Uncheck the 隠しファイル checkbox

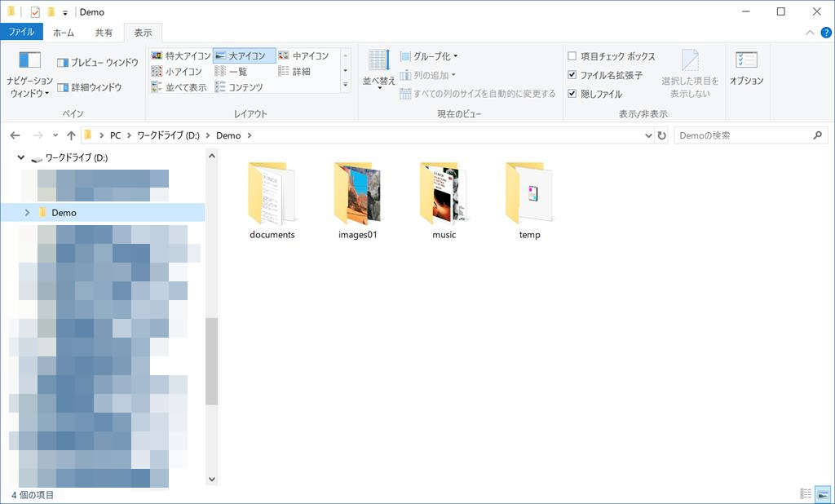[x=572, y=94]
